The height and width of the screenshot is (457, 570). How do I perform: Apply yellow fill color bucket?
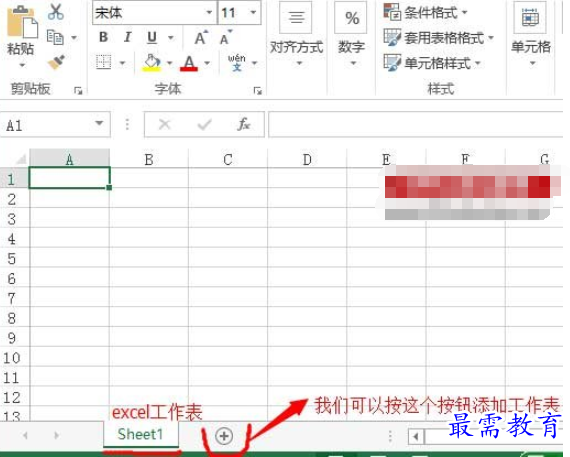pyautogui.click(x=152, y=63)
